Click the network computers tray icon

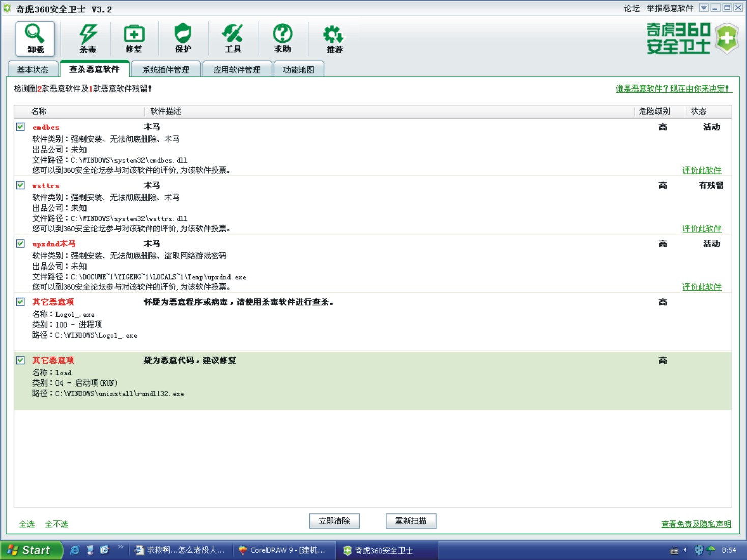click(x=699, y=550)
